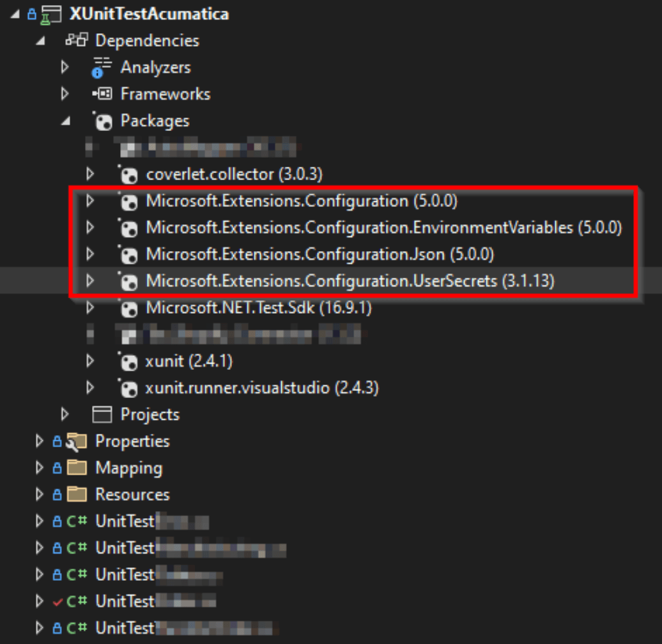Screen dimensions: 662x644
Task: Click the xunit (2.4.1) package icon
Action: pos(128,362)
